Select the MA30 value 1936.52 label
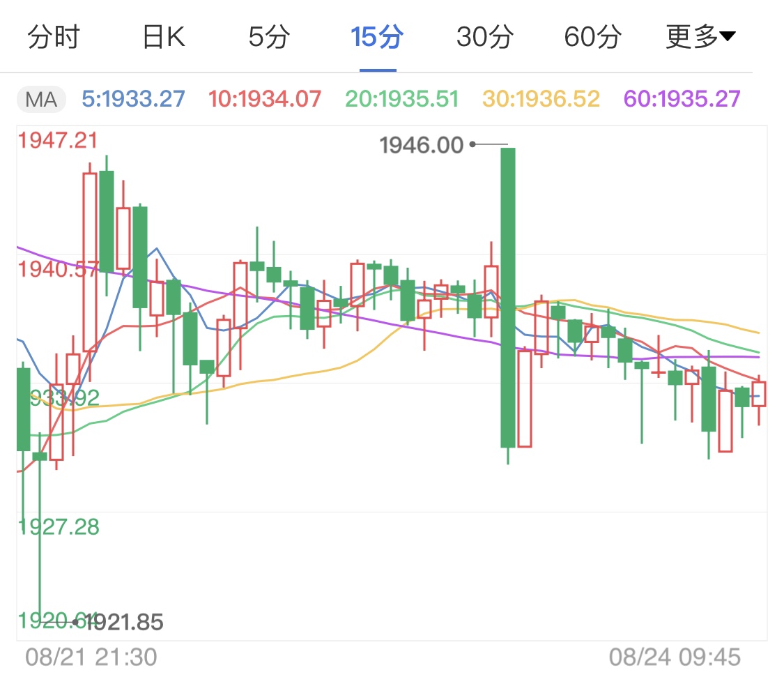The width and height of the screenshot is (784, 677). (542, 100)
